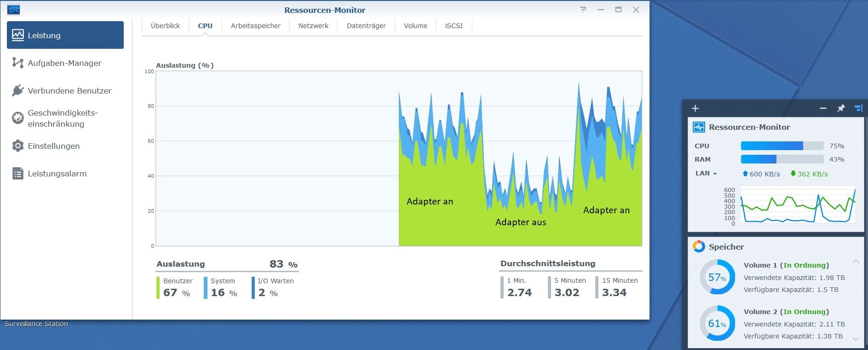Click Volume 1 (In Ordnung) label
Viewport: 868px width, 350px height.
786,265
